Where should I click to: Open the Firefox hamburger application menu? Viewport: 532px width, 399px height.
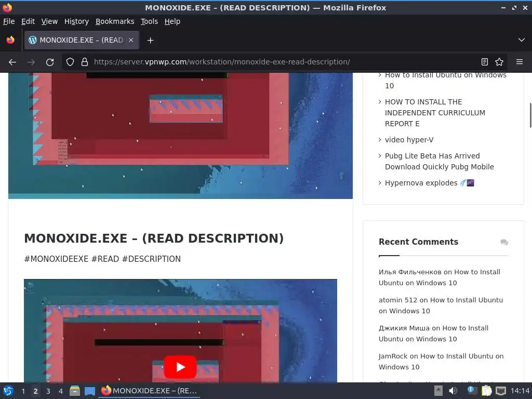(x=519, y=62)
